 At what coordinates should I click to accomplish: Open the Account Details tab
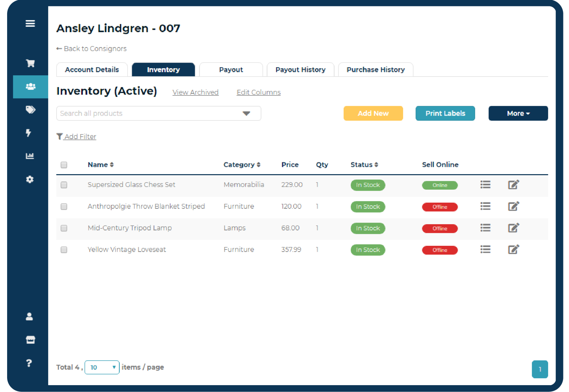point(92,70)
